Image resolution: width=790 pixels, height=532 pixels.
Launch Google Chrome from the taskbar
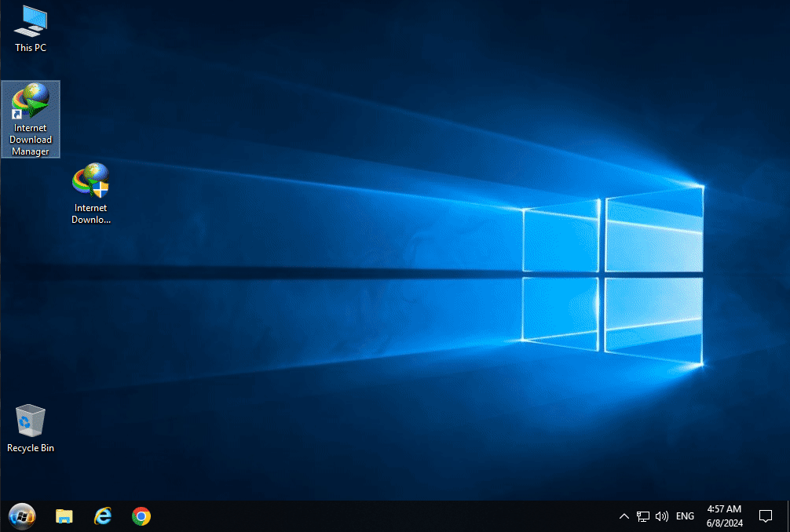(141, 516)
